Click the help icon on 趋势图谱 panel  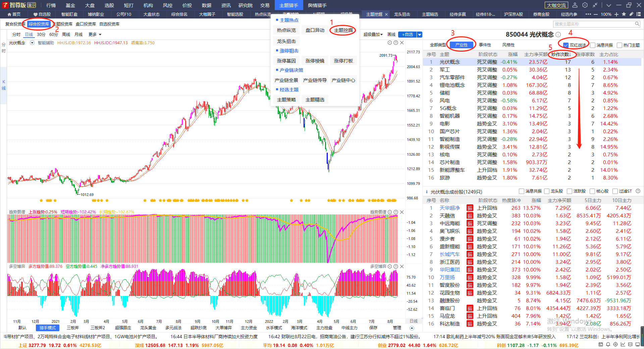point(396,212)
